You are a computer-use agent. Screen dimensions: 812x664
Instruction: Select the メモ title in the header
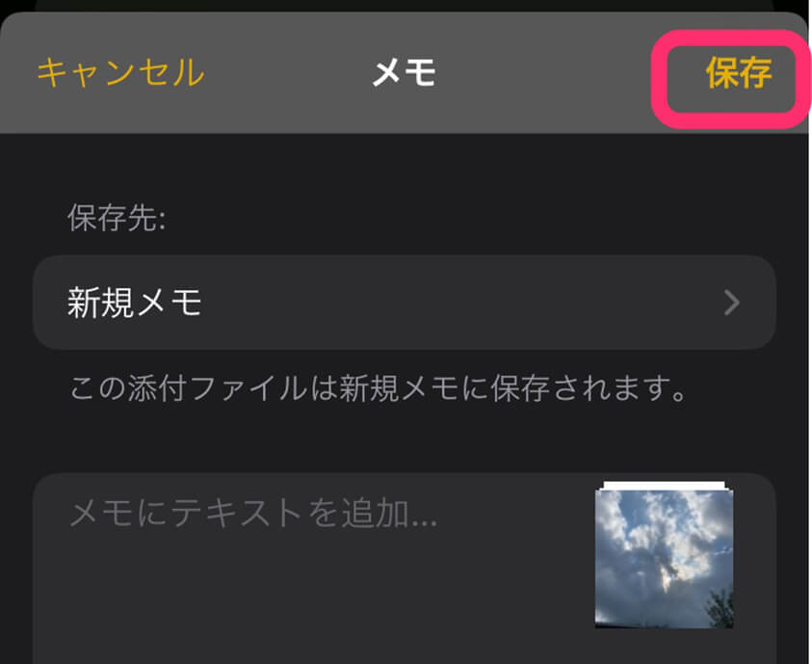(405, 72)
